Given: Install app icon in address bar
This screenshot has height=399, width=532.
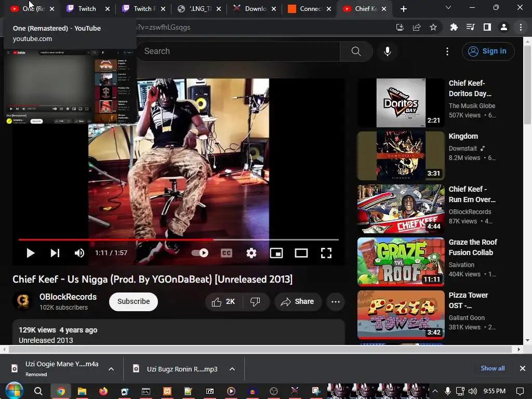Looking at the screenshot, I should [x=400, y=27].
